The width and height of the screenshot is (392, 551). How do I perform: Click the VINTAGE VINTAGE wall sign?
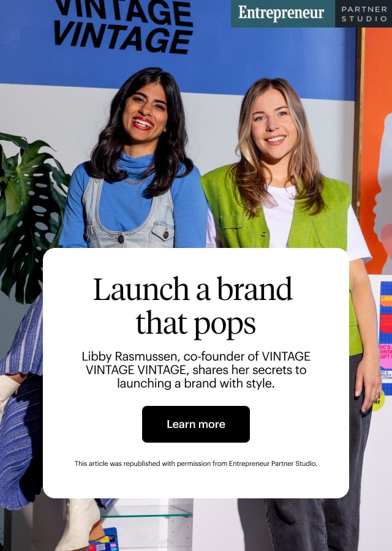(123, 25)
